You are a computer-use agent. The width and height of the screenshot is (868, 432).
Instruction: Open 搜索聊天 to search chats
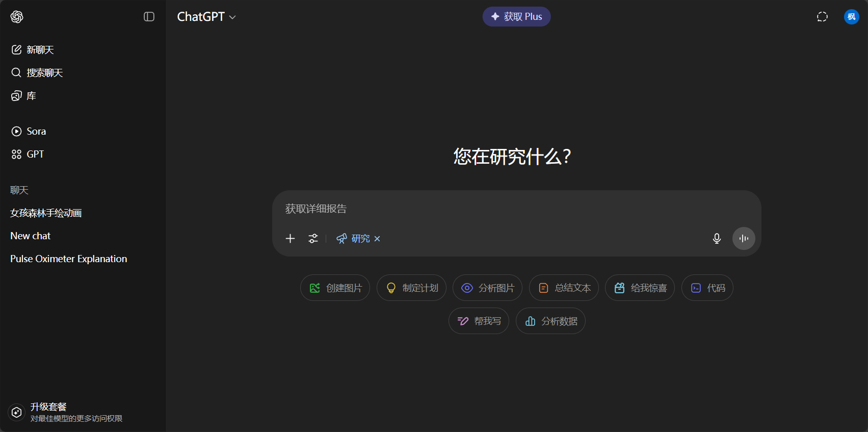(x=83, y=73)
